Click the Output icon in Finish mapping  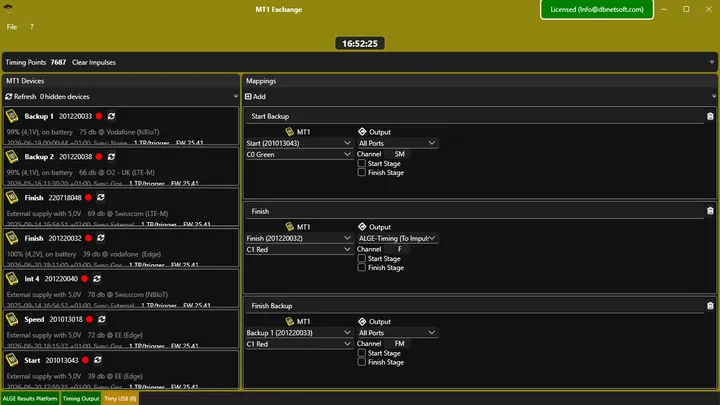pos(362,226)
